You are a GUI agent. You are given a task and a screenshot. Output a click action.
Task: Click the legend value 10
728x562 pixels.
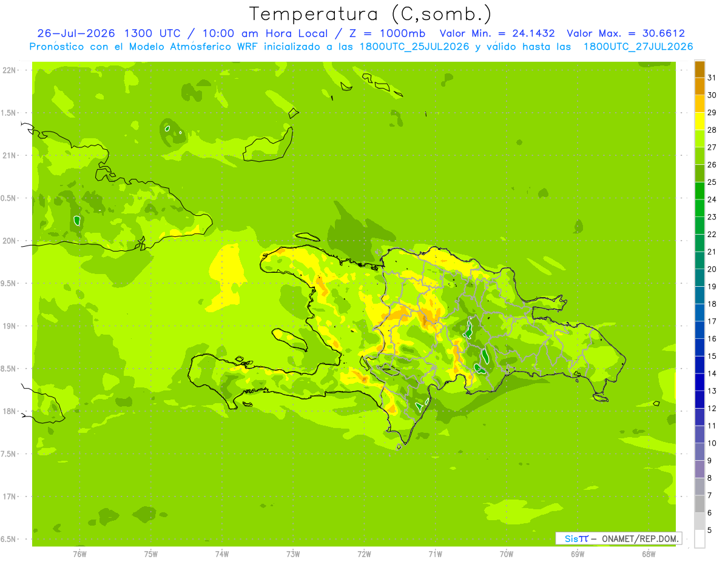click(712, 443)
